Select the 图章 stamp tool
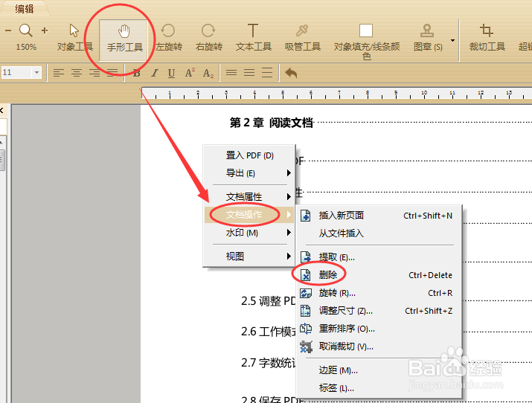The width and height of the screenshot is (532, 403). click(x=428, y=37)
